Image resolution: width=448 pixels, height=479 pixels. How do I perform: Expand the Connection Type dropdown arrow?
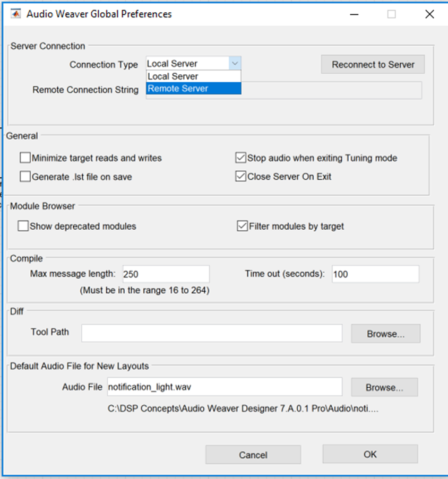point(235,64)
